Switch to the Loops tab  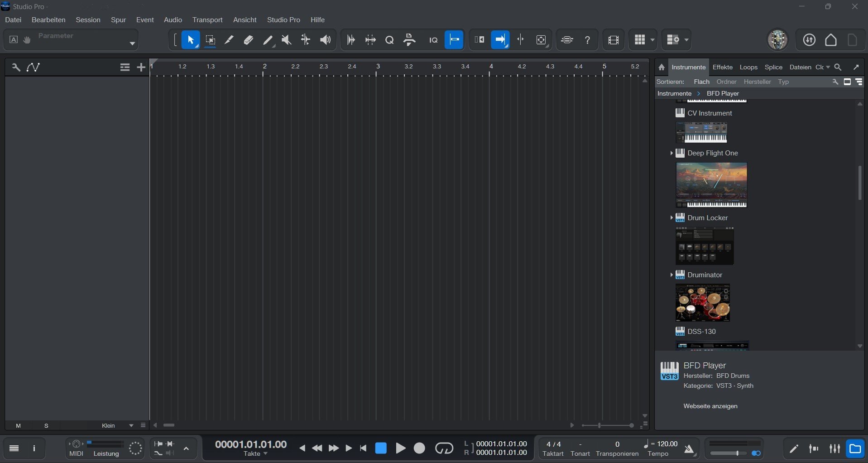[748, 68]
